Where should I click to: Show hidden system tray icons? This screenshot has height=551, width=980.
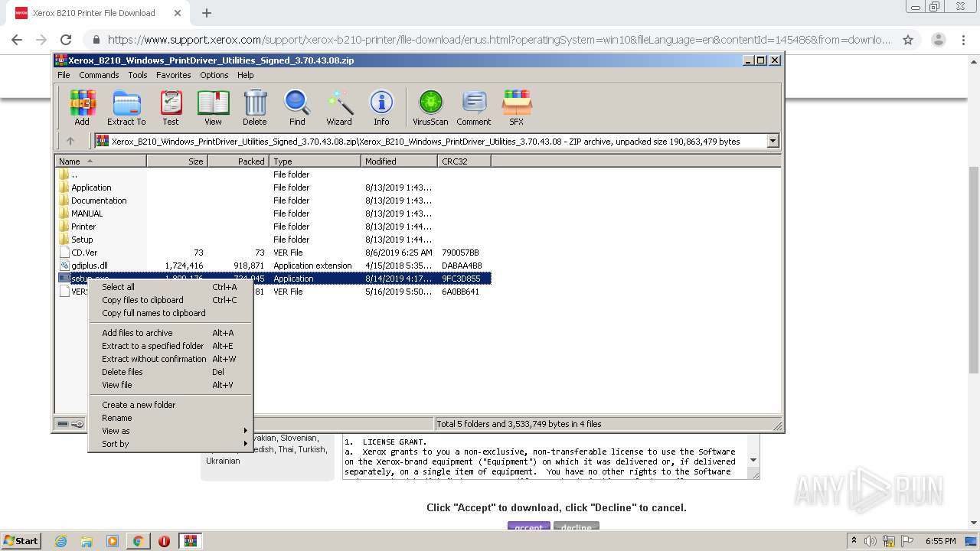coord(854,541)
